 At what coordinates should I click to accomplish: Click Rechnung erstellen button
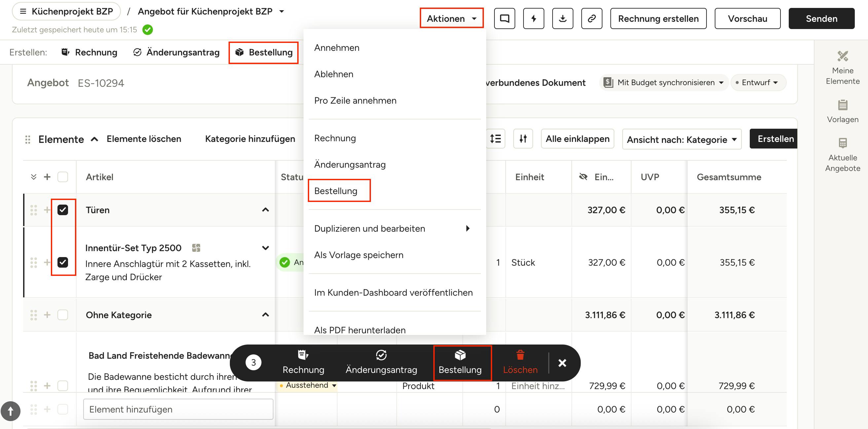point(658,18)
